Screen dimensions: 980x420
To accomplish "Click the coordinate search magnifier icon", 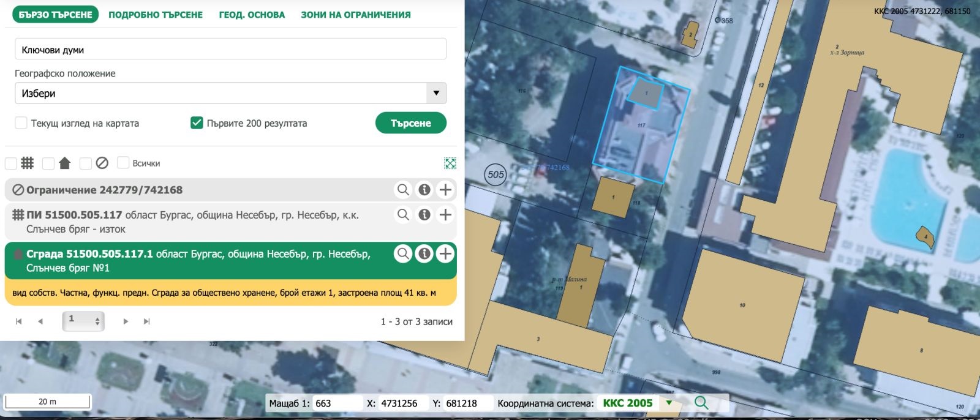I will tap(701, 403).
